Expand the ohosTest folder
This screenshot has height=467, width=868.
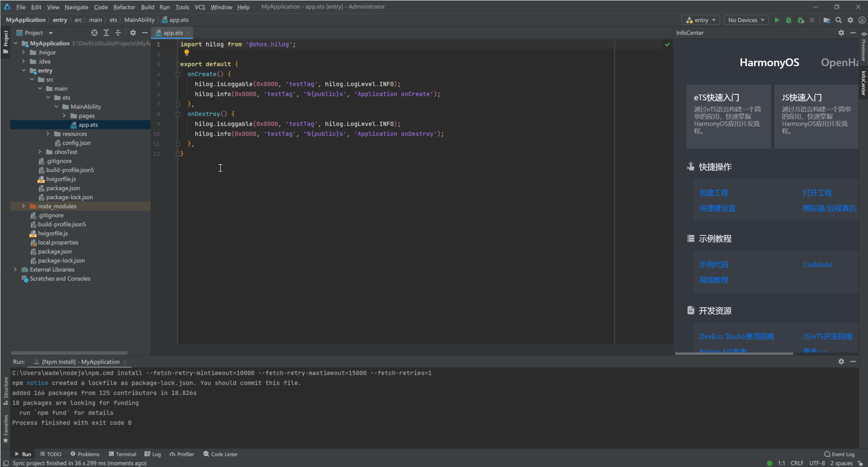40,152
